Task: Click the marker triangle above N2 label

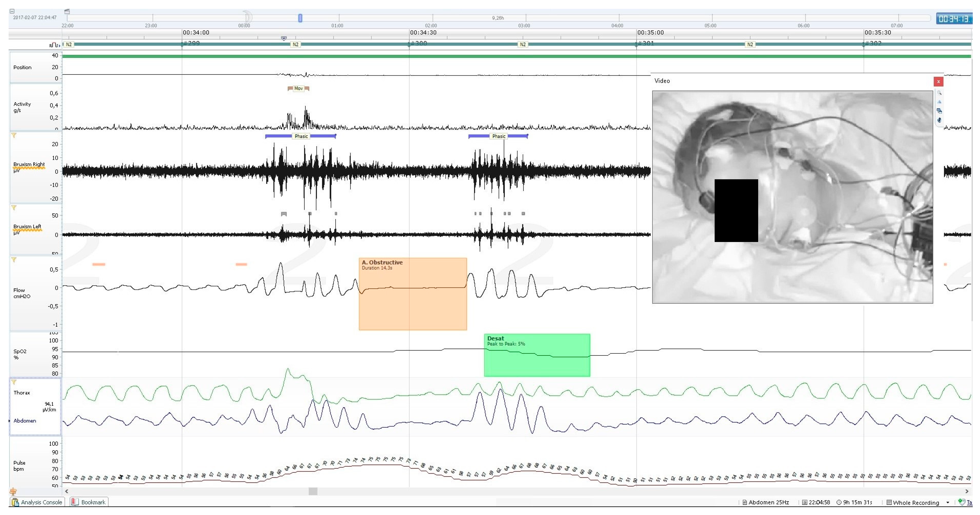Action: point(284,38)
